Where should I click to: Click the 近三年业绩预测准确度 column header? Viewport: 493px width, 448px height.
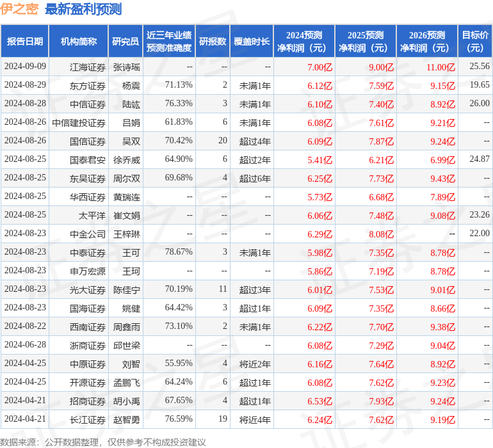click(169, 41)
